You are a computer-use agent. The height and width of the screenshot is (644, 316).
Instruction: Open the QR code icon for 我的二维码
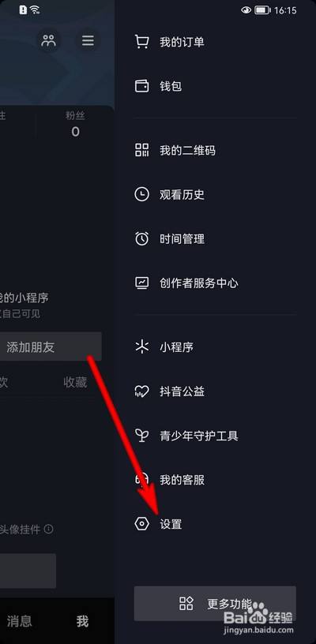[141, 150]
